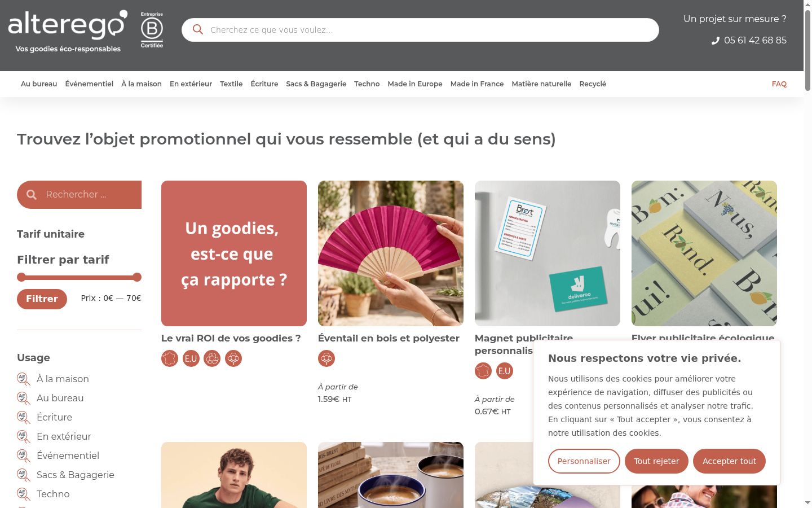Click the Magnet publicitaire title

click(524, 344)
